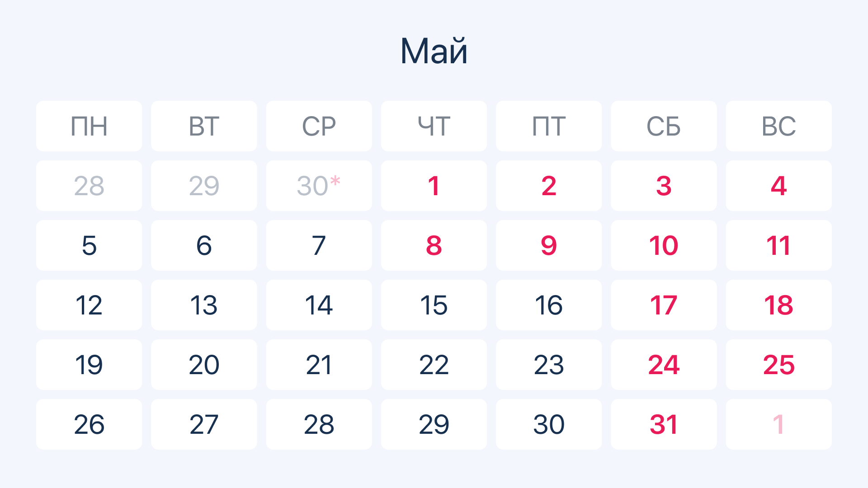The width and height of the screenshot is (868, 488).
Task: Click the СР weekday header
Action: point(319,126)
